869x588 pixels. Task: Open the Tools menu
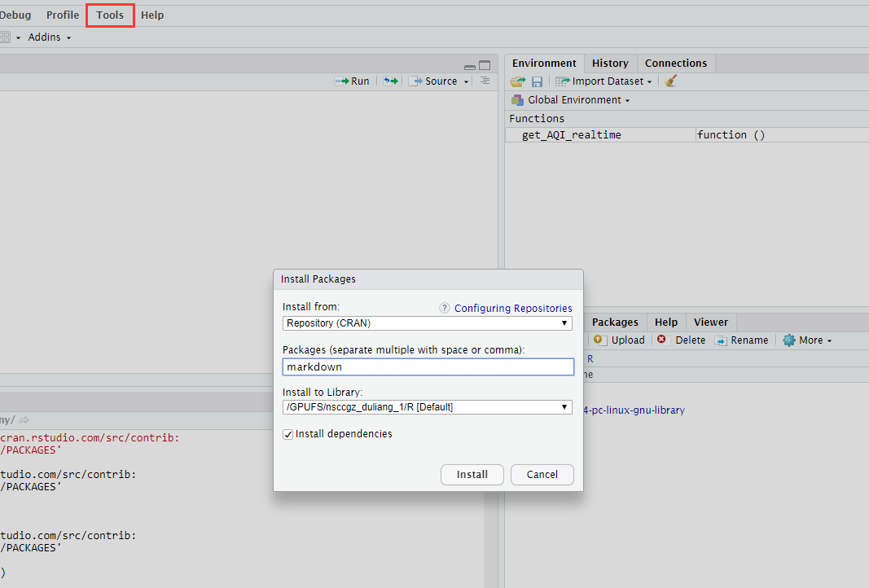tap(110, 15)
